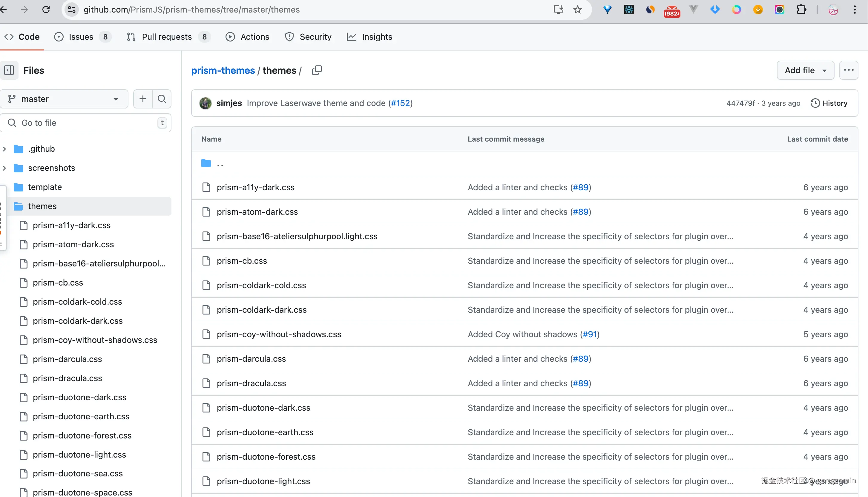Open the Add file dropdown
This screenshot has width=868, height=497.
click(x=805, y=70)
